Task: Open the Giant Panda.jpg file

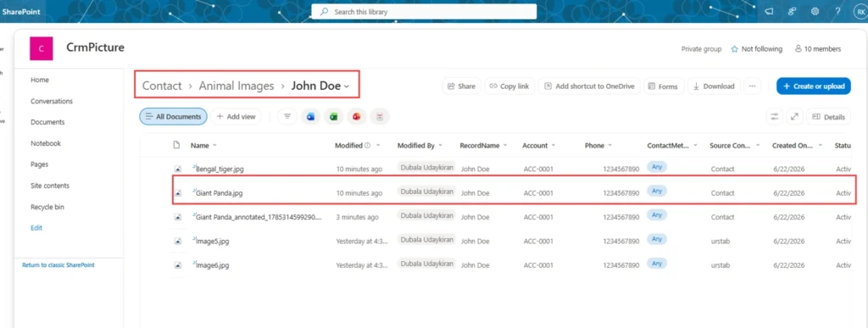Action: pos(220,193)
